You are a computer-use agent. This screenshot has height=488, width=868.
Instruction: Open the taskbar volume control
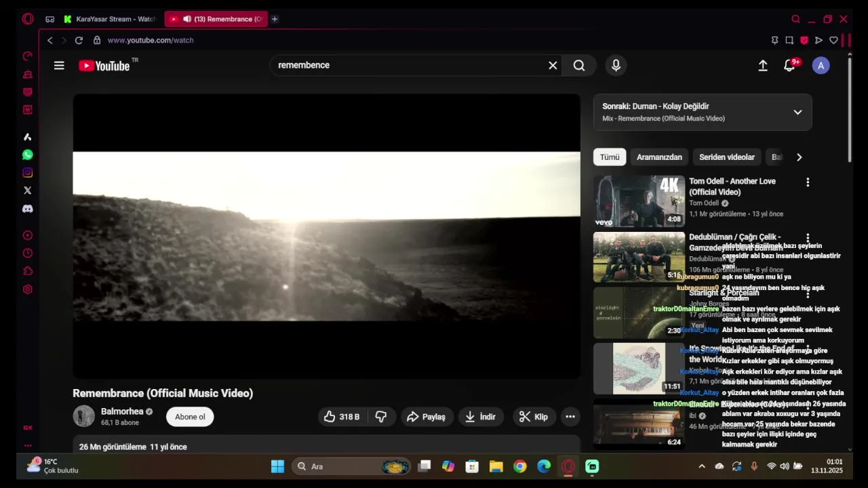pyautogui.click(x=785, y=466)
